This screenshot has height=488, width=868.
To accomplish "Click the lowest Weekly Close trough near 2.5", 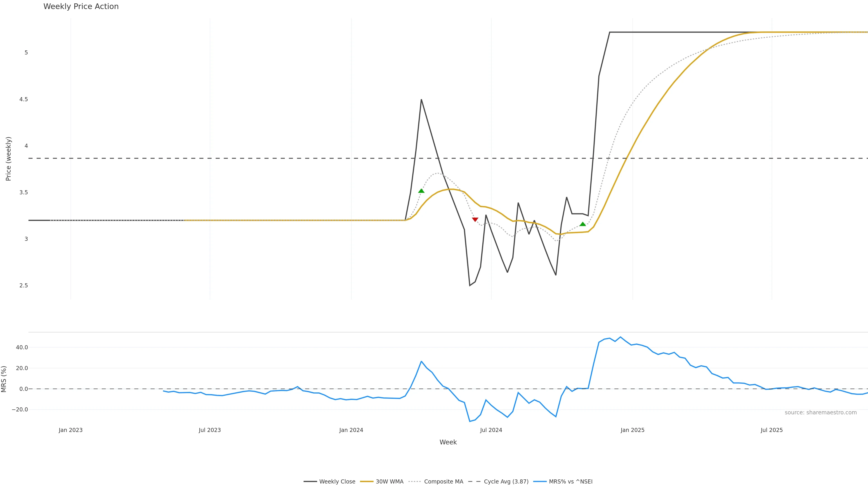I will click(x=470, y=286).
